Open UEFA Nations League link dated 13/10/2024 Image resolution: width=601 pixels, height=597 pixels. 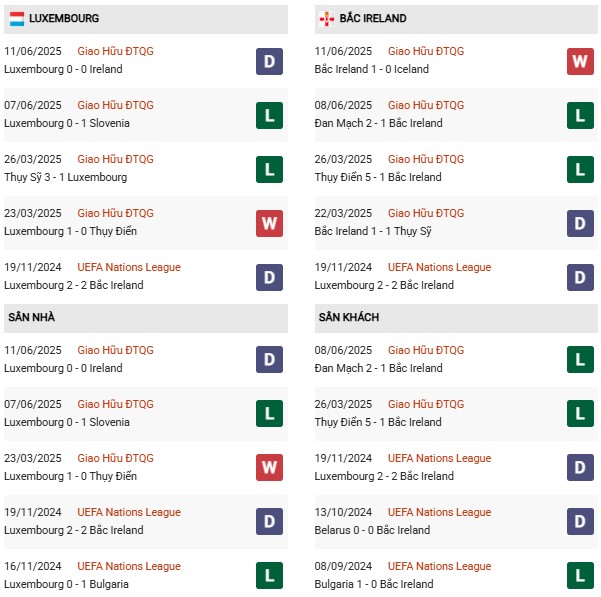pos(439,513)
